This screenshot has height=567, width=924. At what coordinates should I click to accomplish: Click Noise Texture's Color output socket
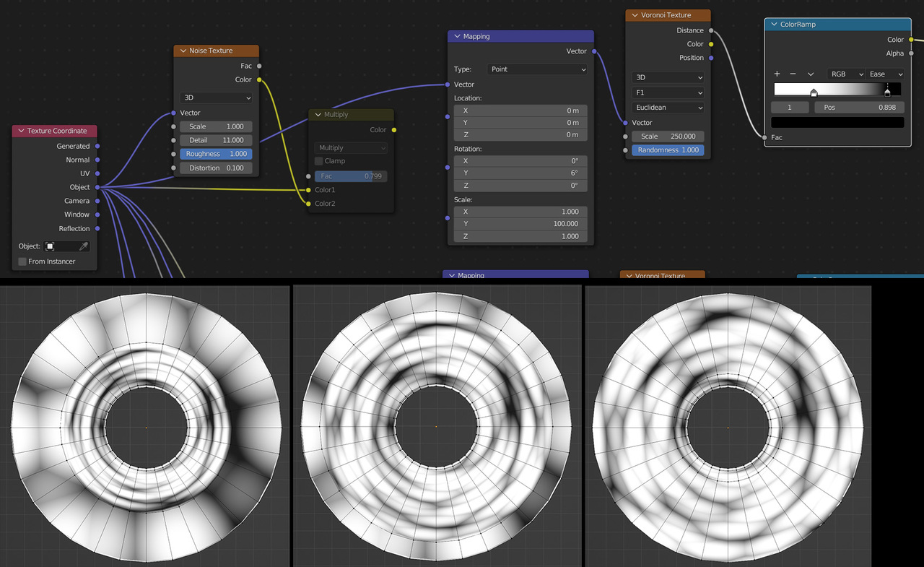click(x=259, y=79)
